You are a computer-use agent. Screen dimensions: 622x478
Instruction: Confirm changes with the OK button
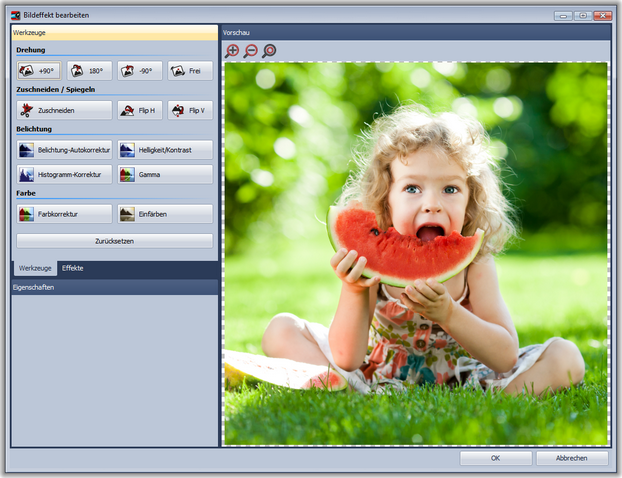495,458
